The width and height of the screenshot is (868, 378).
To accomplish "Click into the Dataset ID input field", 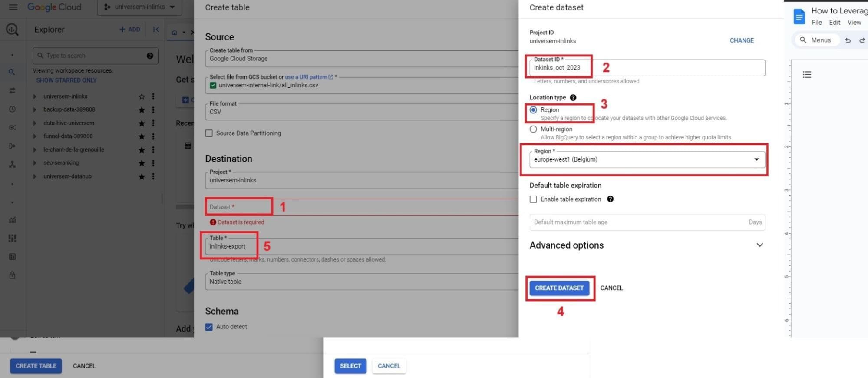I will (647, 68).
